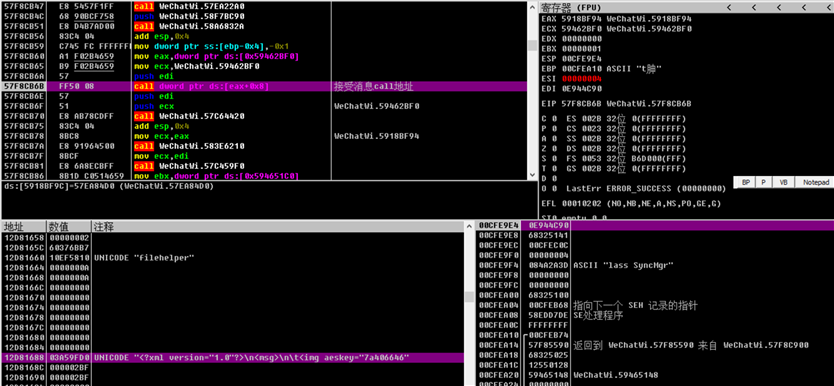Select highlighted stack entry 00CFE9E4
Viewport: 834px width, 386px height.
point(654,225)
